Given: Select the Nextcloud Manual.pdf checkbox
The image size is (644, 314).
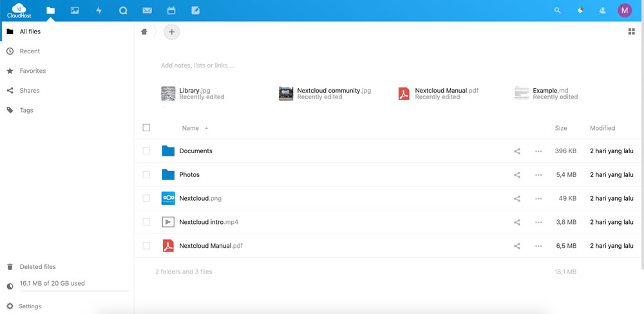Looking at the screenshot, I should click(146, 246).
